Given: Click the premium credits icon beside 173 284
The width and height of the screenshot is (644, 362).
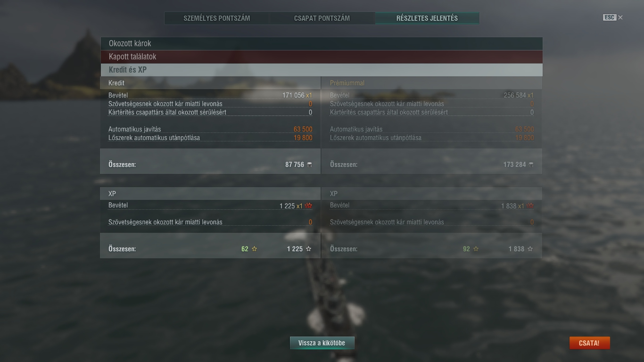Looking at the screenshot, I should pyautogui.click(x=531, y=165).
